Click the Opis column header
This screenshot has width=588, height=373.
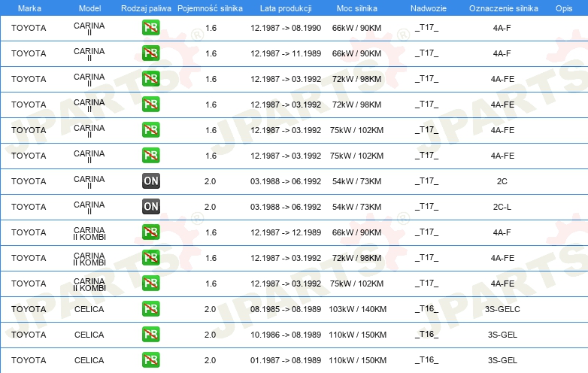(564, 8)
